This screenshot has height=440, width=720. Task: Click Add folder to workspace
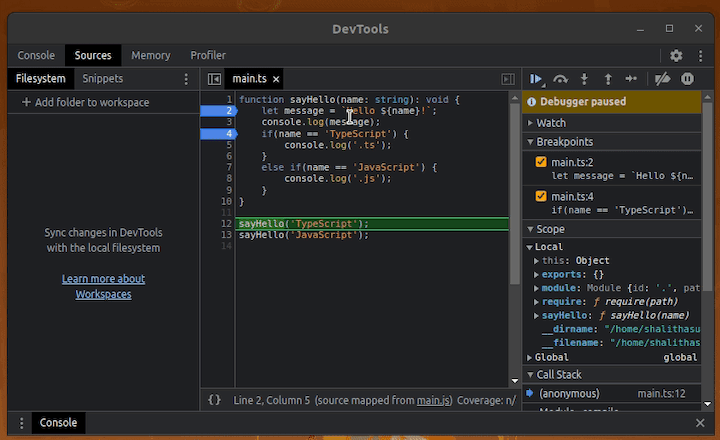click(x=85, y=102)
